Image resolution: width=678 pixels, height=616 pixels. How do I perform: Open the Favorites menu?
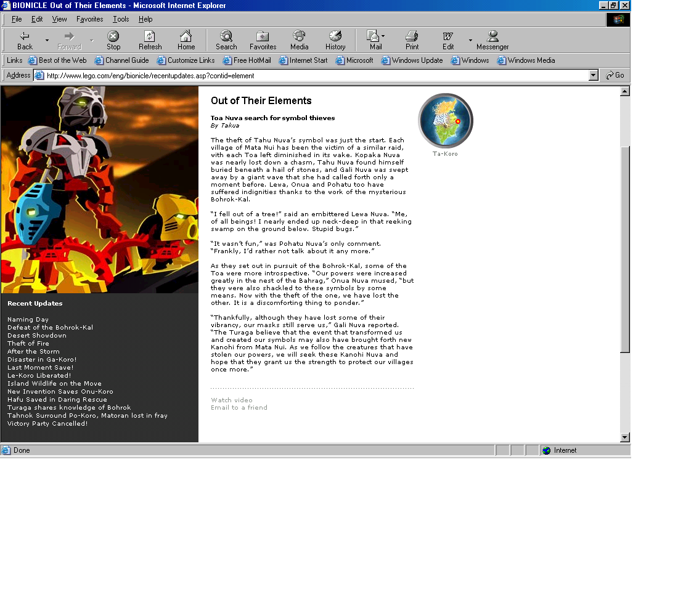89,19
